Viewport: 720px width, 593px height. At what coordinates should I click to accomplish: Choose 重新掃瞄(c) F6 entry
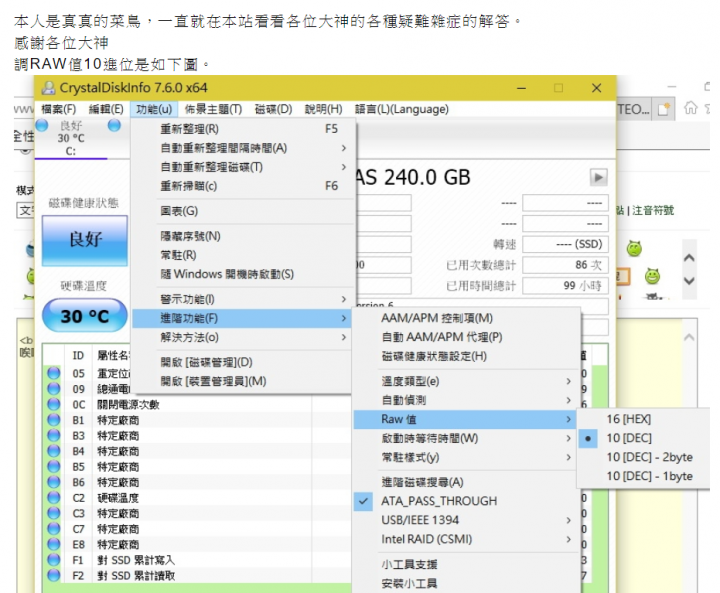(243, 186)
